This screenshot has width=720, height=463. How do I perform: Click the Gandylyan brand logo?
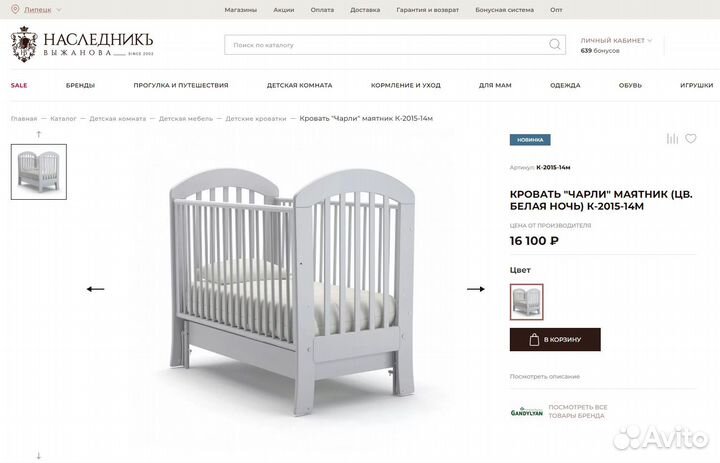pos(527,412)
